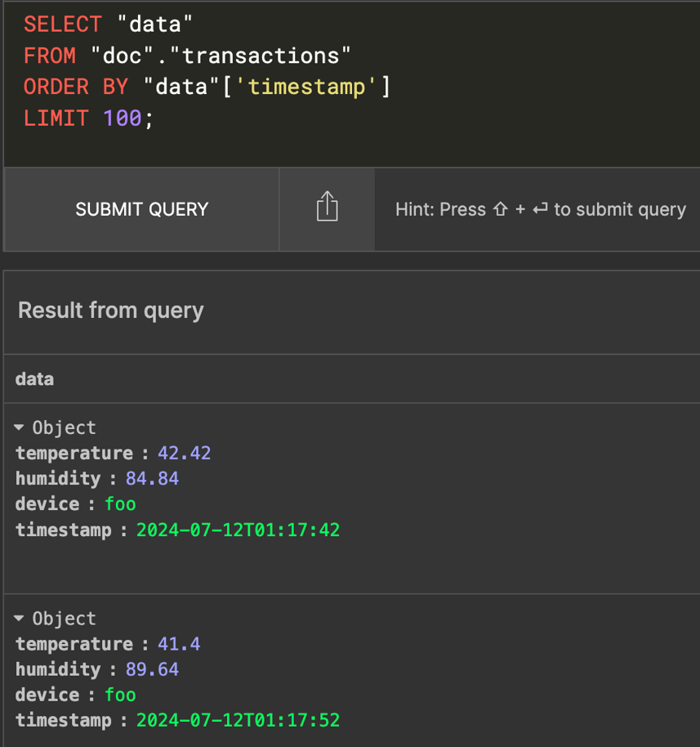Click the timestamp 2024-07-12T01:17:42

coord(238,530)
